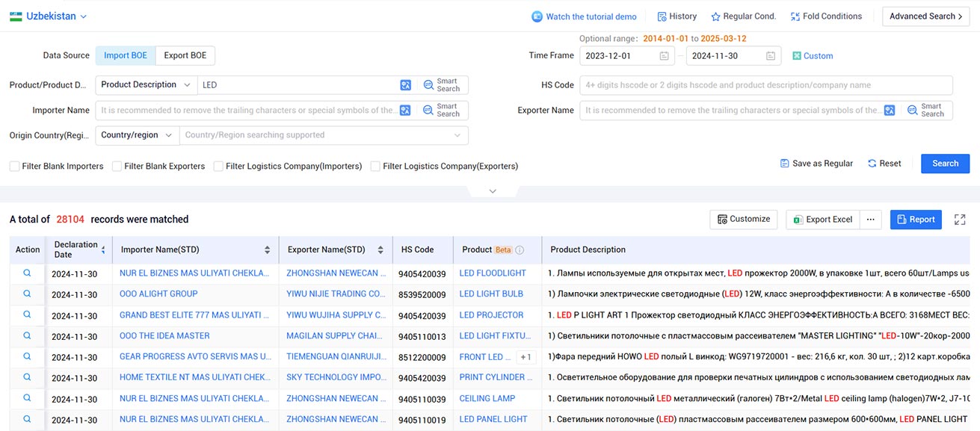Export results to Excel
980x431 pixels.
pyautogui.click(x=822, y=220)
